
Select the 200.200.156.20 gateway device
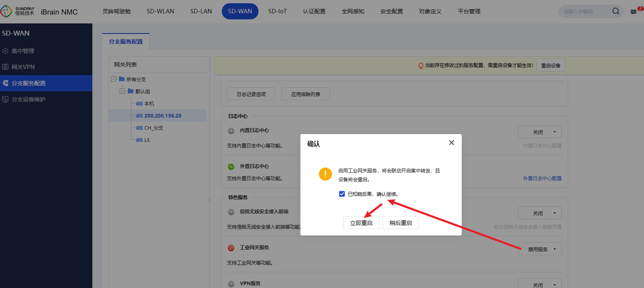(163, 116)
